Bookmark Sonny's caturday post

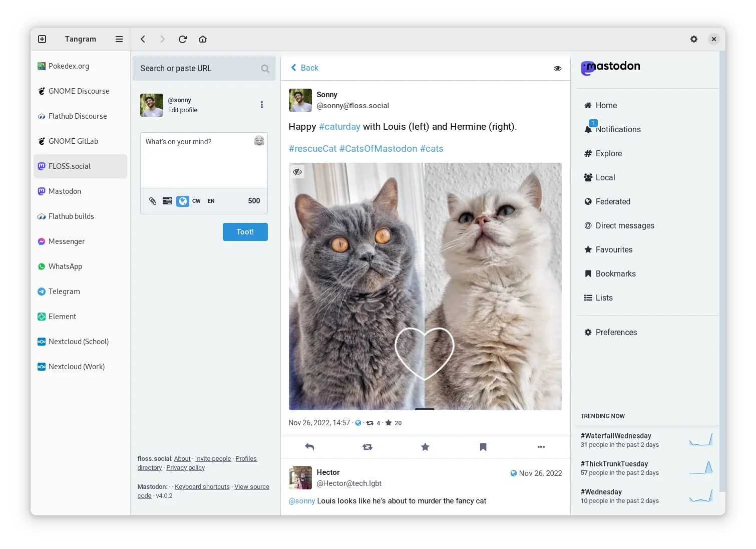pos(483,447)
